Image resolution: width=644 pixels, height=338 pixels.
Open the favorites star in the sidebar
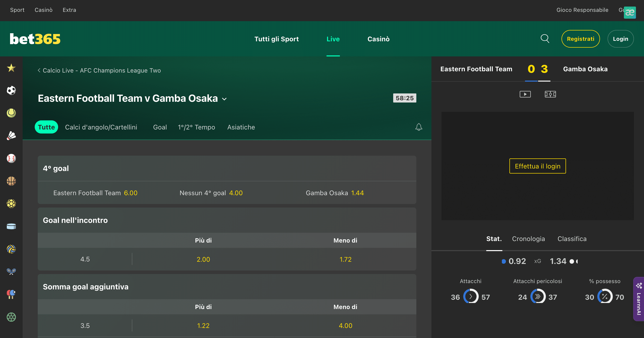coord(11,68)
